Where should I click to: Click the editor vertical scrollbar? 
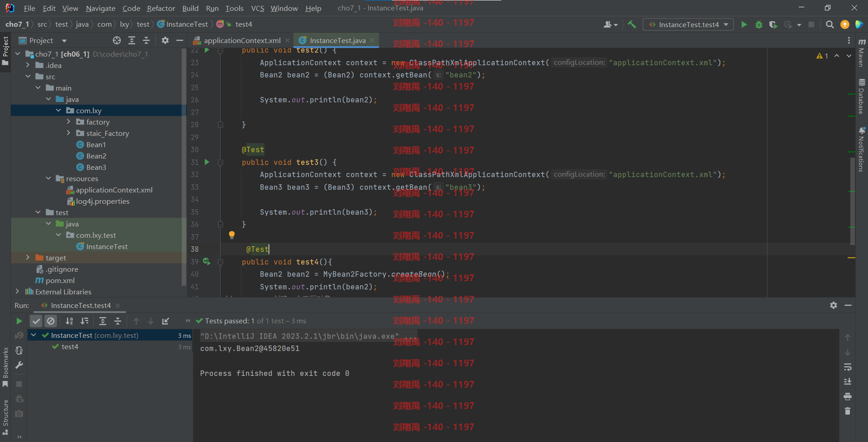tap(853, 202)
